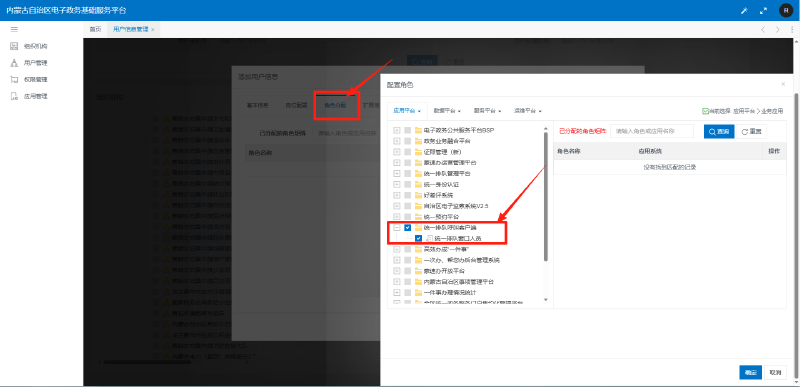Open the 应用平台 dropdown tab

tap(407, 111)
